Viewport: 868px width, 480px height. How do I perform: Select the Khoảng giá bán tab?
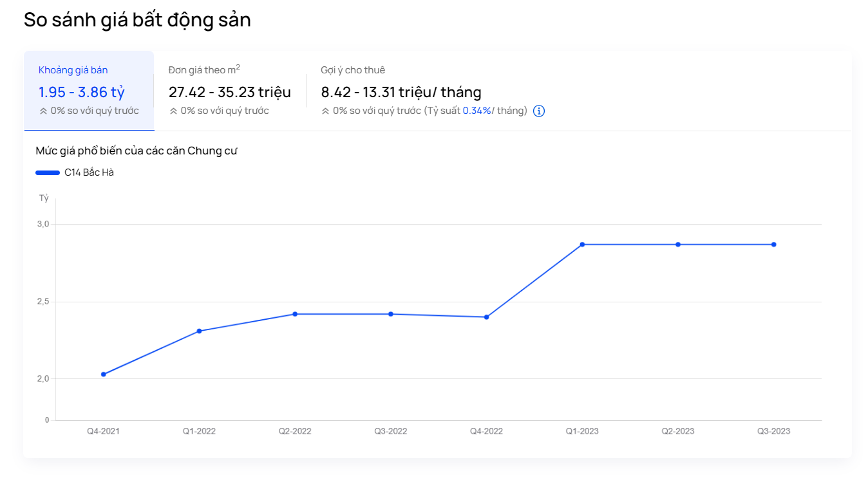tap(89, 91)
